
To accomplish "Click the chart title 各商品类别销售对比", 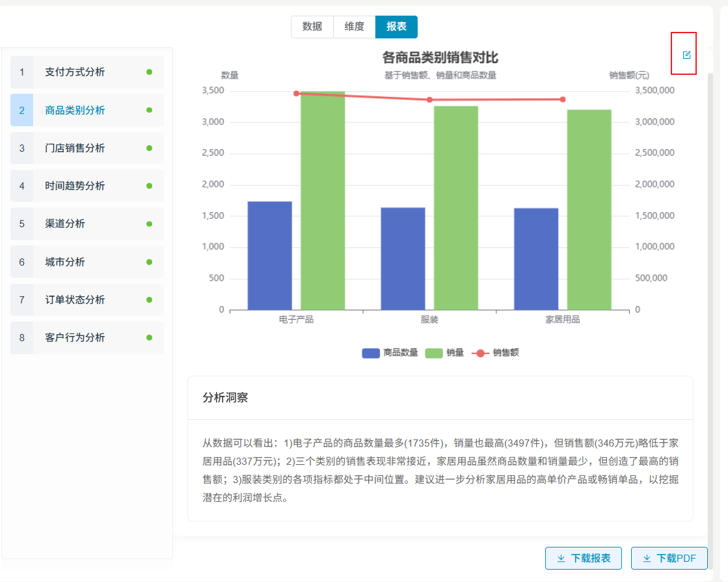I will [x=440, y=57].
